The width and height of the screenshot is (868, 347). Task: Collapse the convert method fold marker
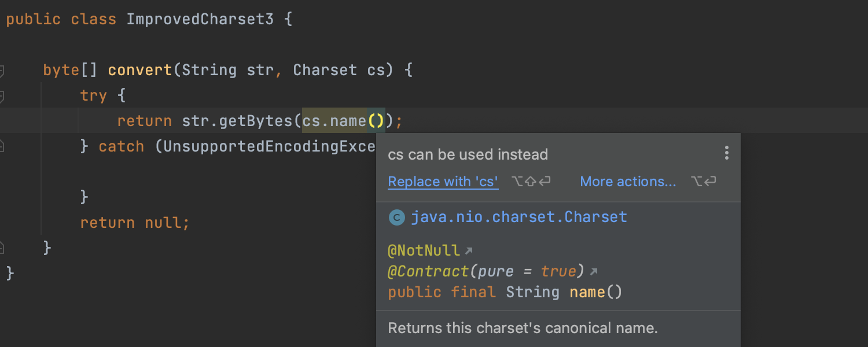click(2, 71)
